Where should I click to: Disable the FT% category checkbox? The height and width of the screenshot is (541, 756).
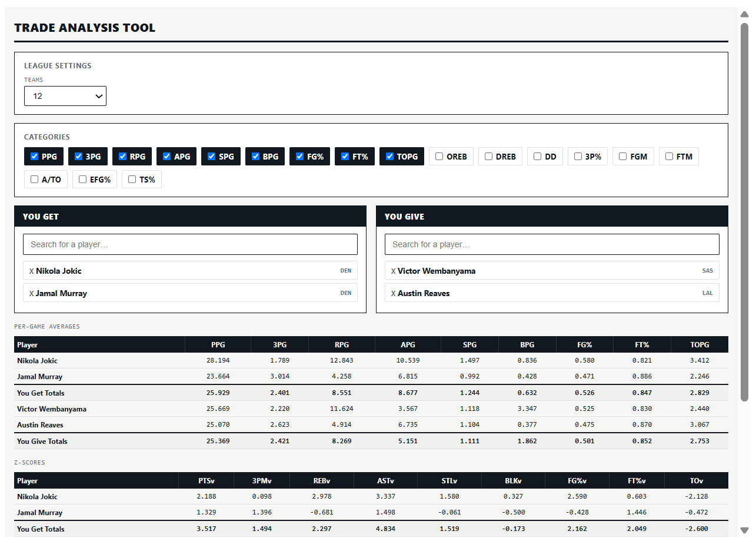point(345,157)
